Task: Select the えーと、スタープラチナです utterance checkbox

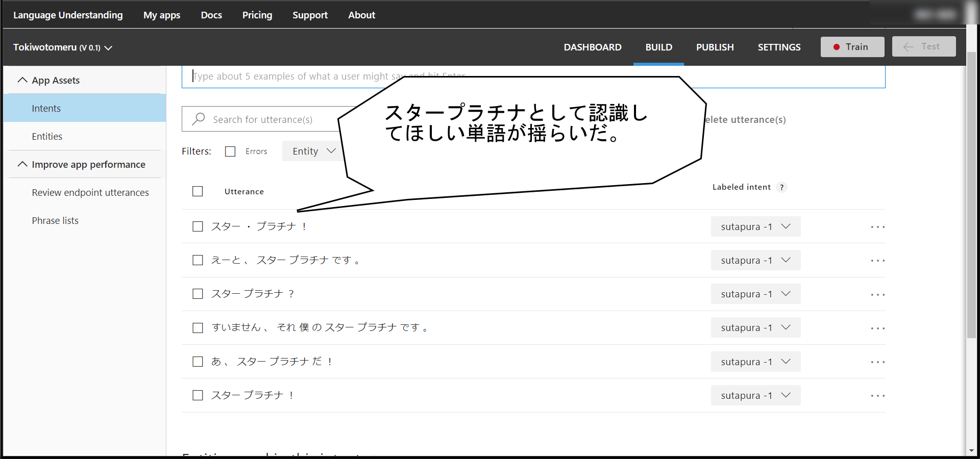Action: [x=198, y=260]
